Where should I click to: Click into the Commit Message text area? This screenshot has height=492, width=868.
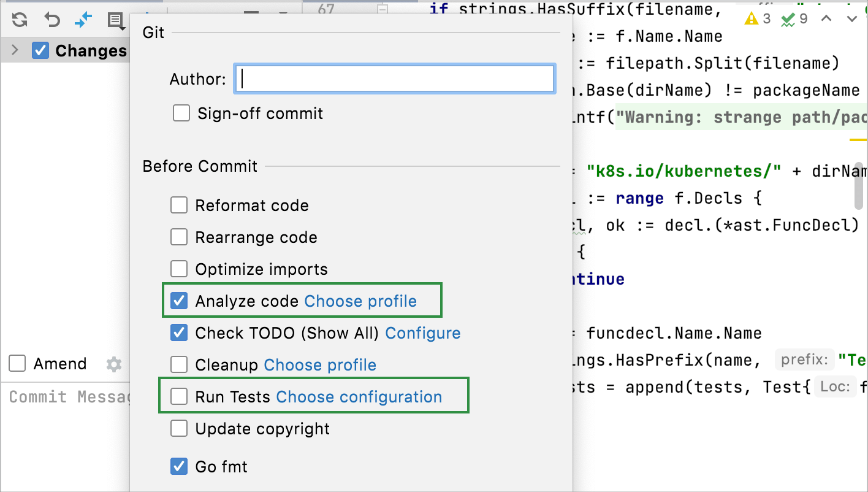coord(66,437)
